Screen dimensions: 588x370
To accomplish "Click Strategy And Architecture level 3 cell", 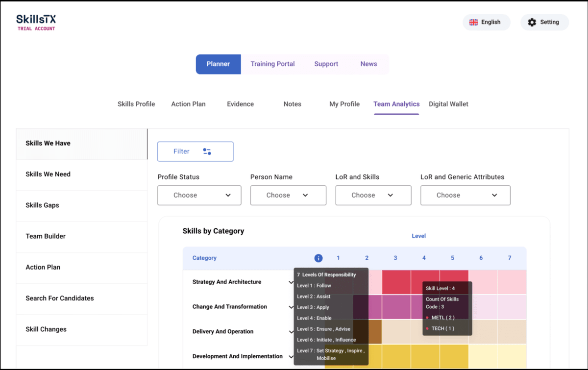I will (x=396, y=282).
